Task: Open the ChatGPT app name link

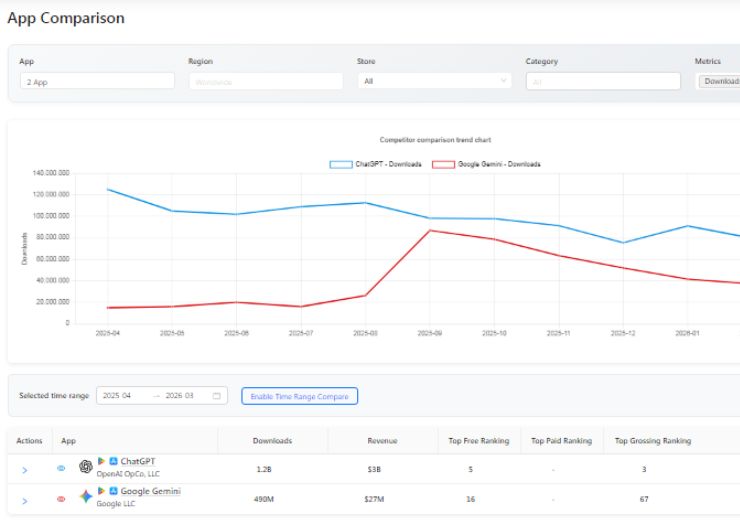Action: [137, 461]
